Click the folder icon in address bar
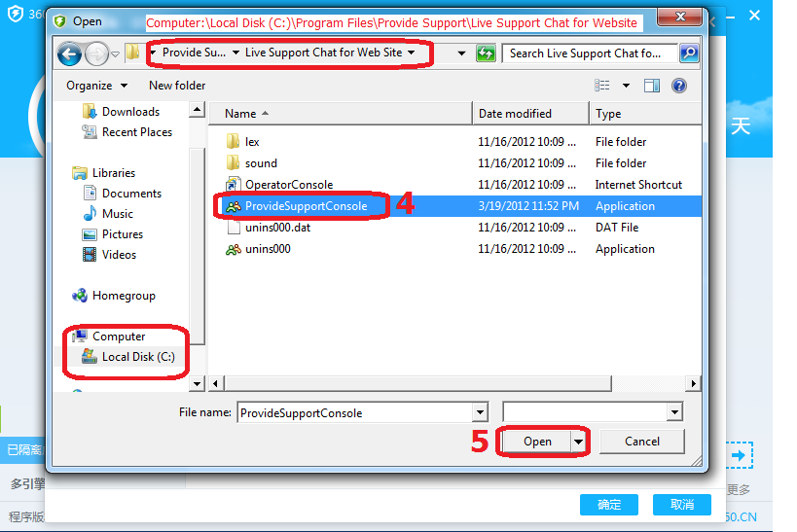Image resolution: width=797 pixels, height=532 pixels. tap(132, 52)
